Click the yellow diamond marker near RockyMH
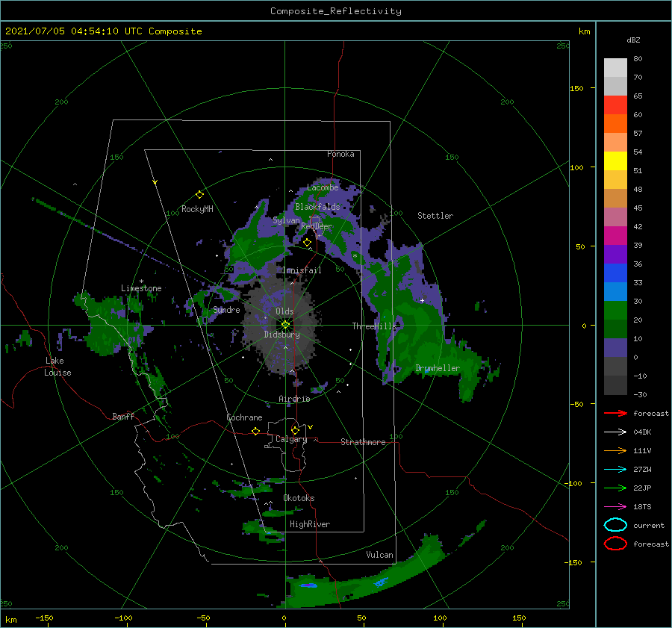The width and height of the screenshot is (672, 628). (x=199, y=195)
